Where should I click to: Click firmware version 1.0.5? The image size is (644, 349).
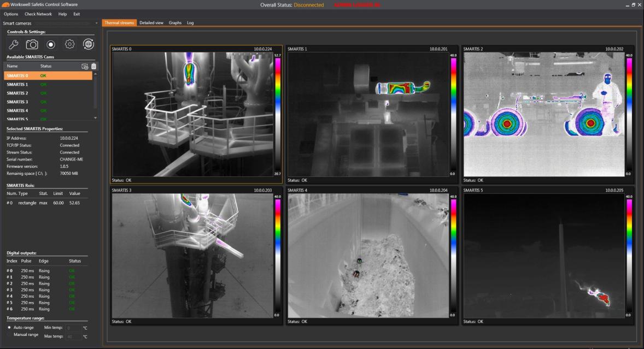pyautogui.click(x=64, y=167)
